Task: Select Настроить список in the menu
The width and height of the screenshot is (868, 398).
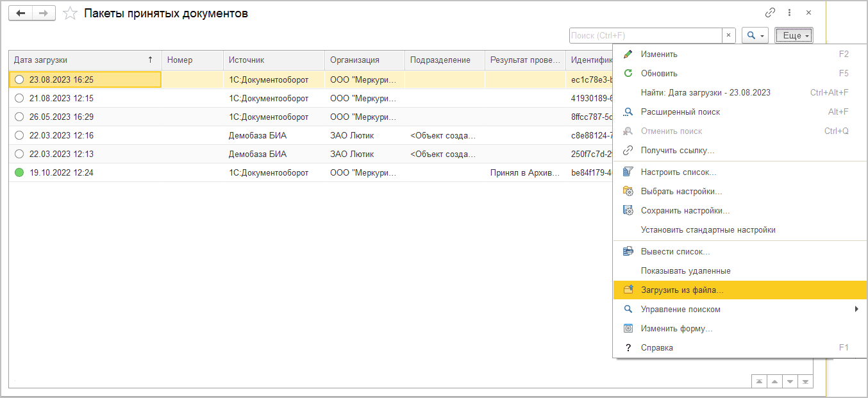Action: pyautogui.click(x=678, y=172)
